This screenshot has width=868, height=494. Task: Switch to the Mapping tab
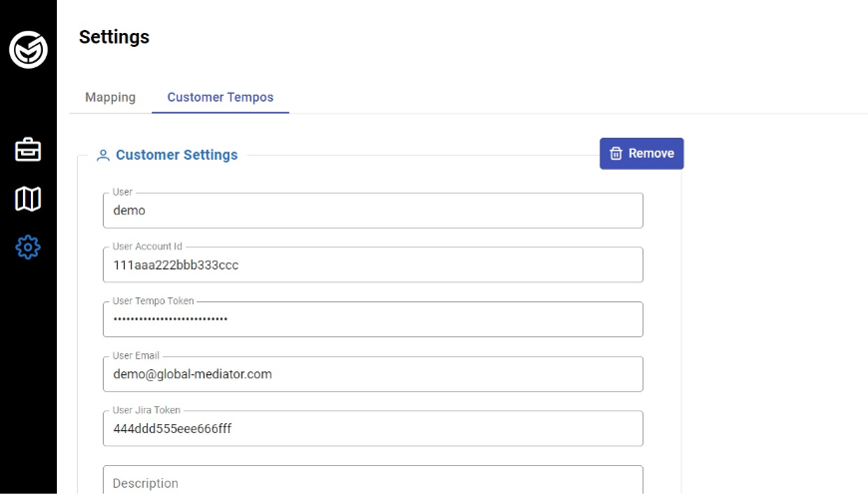pyautogui.click(x=110, y=97)
